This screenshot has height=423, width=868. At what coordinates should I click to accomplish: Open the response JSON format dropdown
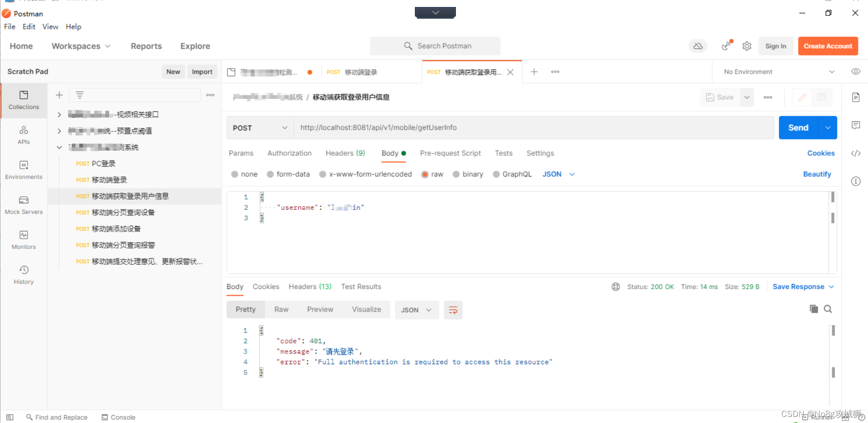pos(417,310)
